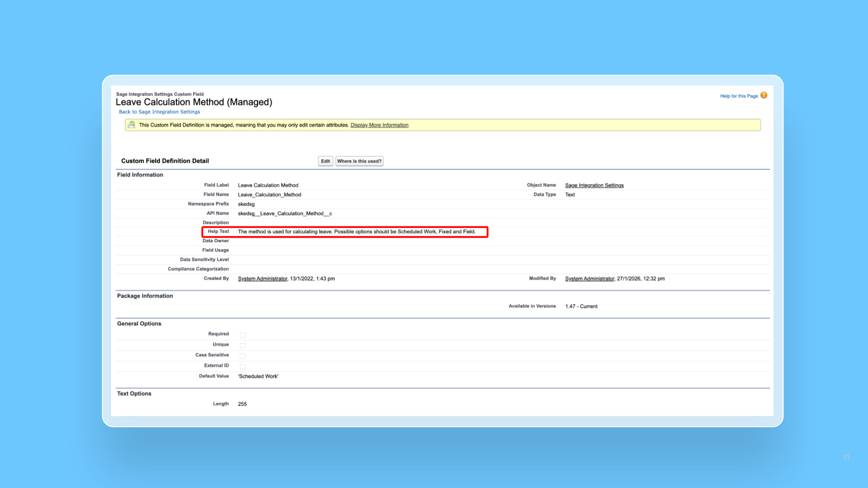
Task: Open System Administrator link in Modified By
Action: 590,279
